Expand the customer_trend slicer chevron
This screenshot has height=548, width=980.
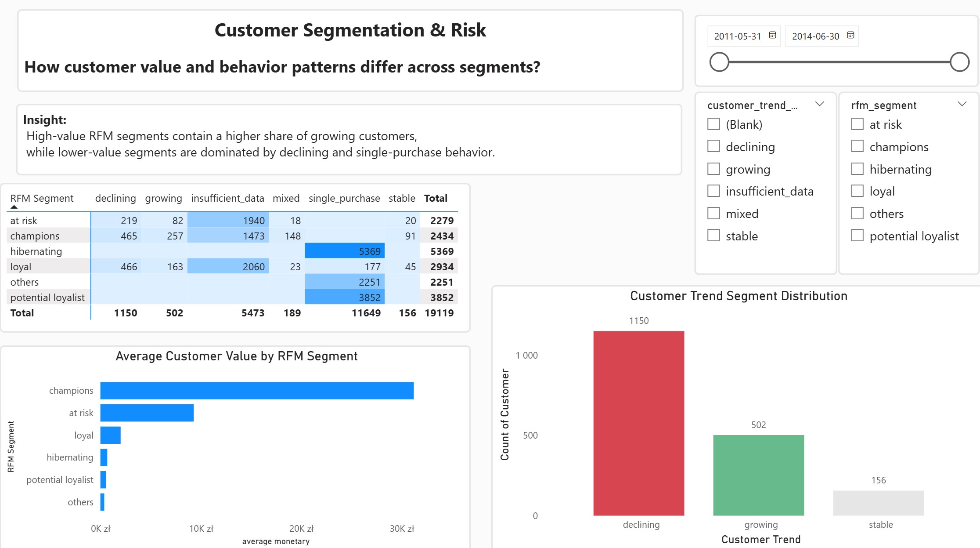(x=819, y=104)
